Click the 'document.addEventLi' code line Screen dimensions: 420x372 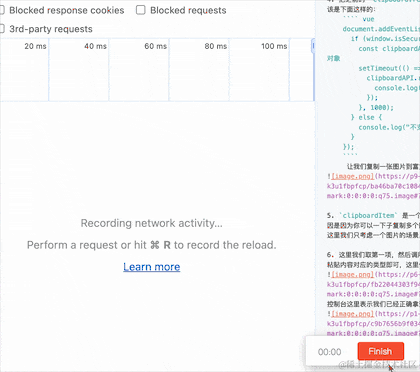[381, 29]
